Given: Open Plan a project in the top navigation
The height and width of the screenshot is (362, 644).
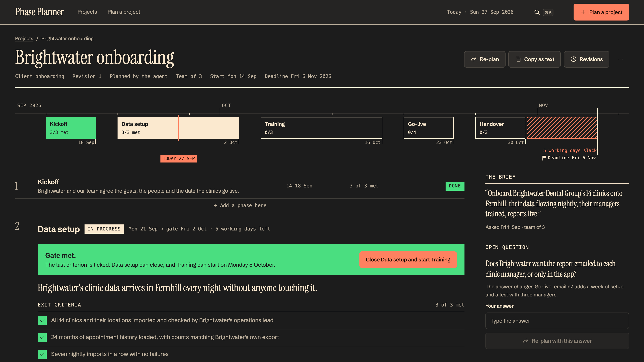Looking at the screenshot, I should pos(124,12).
